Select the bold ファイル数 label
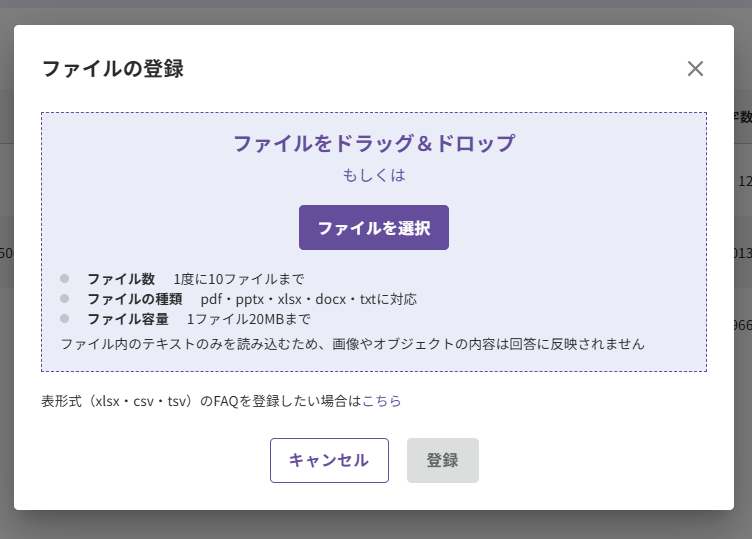 coord(121,279)
